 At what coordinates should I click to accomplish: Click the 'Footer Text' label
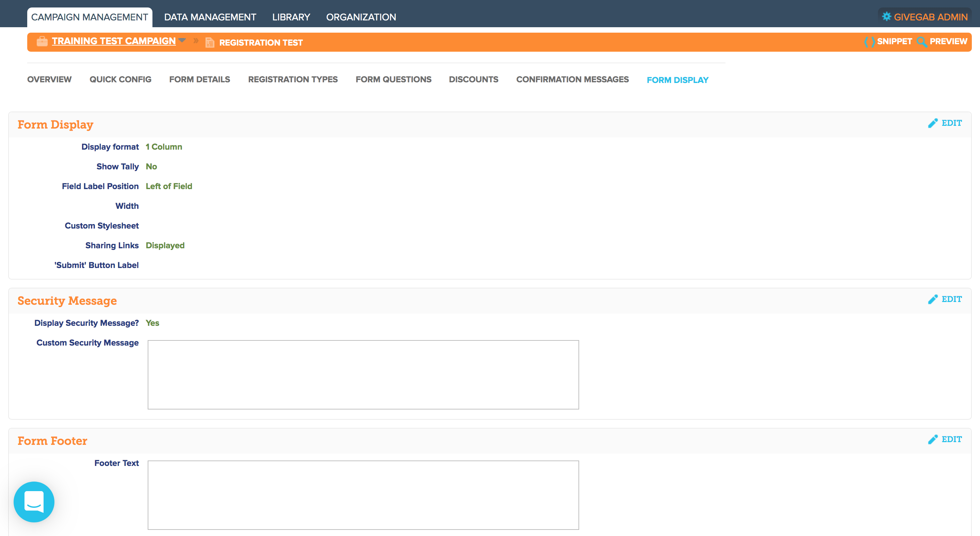click(x=116, y=464)
